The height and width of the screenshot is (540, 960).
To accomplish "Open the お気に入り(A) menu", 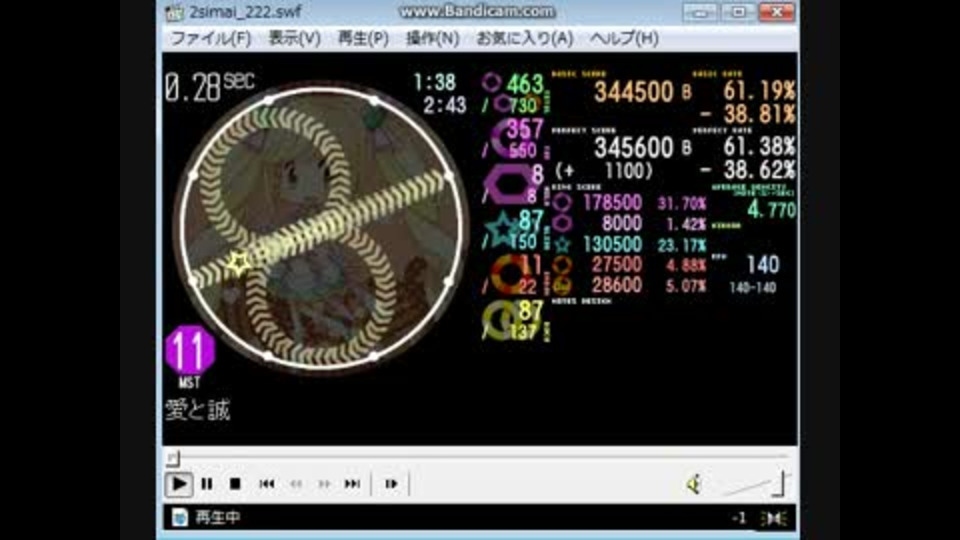I will point(525,39).
